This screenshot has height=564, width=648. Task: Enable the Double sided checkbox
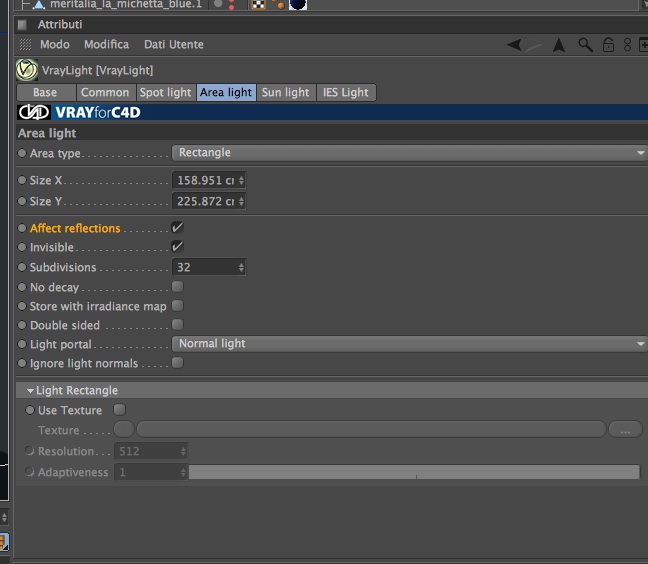point(177,324)
